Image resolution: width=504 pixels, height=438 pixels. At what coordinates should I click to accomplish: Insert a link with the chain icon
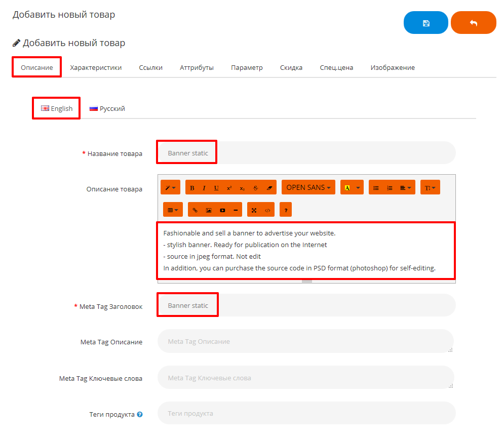pos(195,210)
